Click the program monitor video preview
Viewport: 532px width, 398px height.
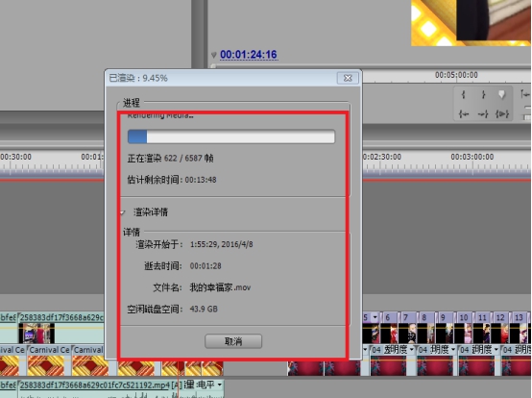[x=471, y=23]
